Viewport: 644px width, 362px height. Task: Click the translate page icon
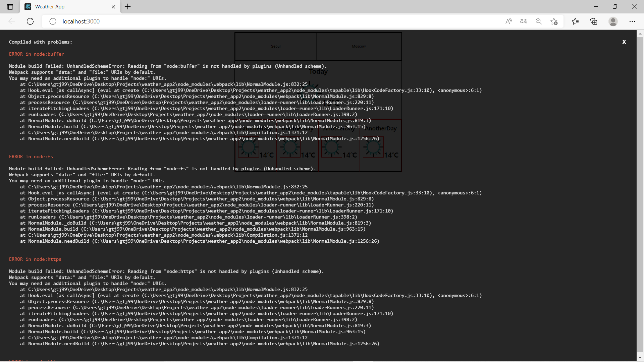coord(524,21)
